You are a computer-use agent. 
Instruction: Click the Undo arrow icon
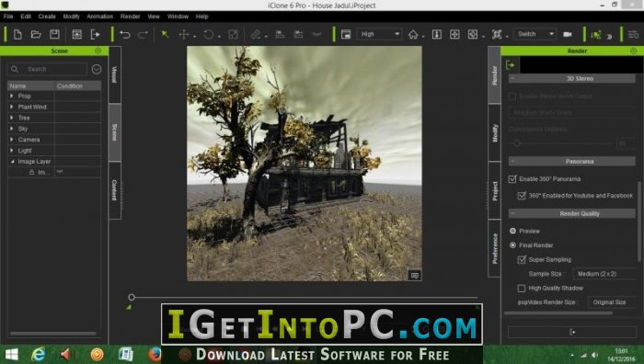[x=125, y=35]
